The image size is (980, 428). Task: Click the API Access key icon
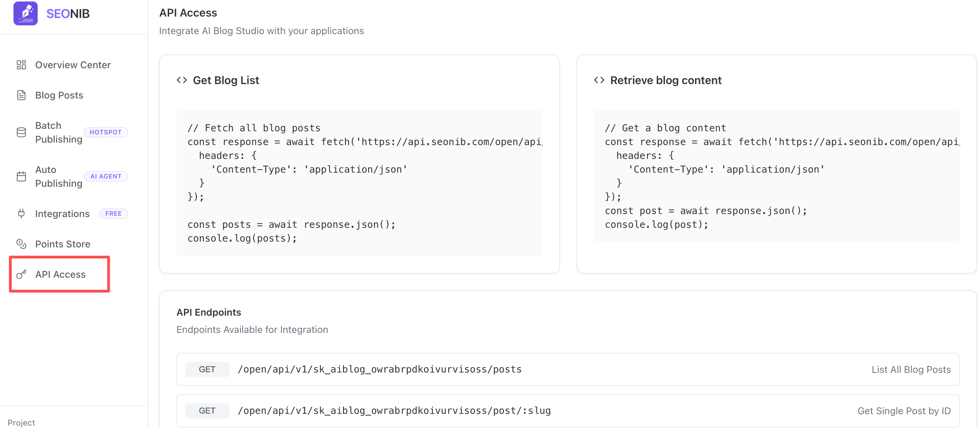(x=21, y=274)
